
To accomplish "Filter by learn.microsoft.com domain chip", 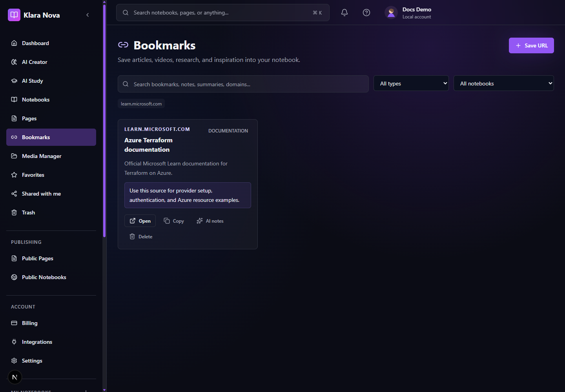I will tap(141, 104).
